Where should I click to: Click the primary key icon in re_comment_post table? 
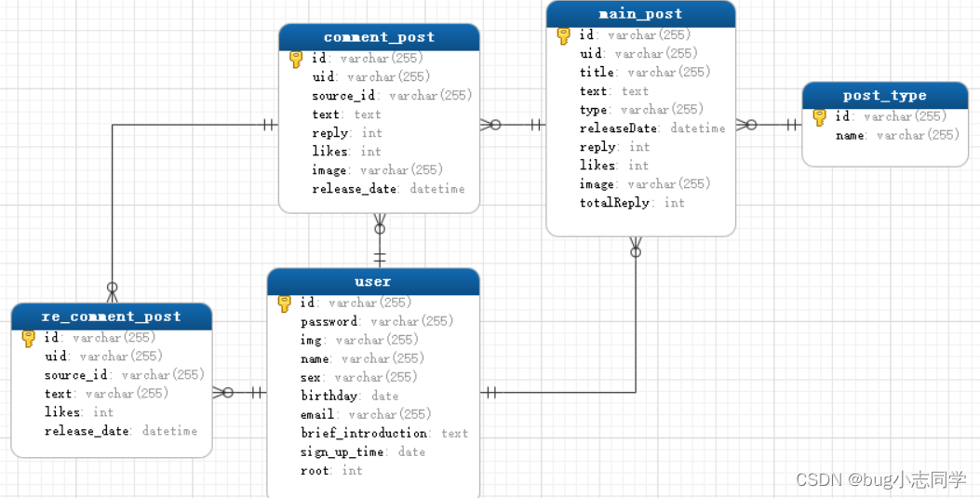tap(29, 339)
